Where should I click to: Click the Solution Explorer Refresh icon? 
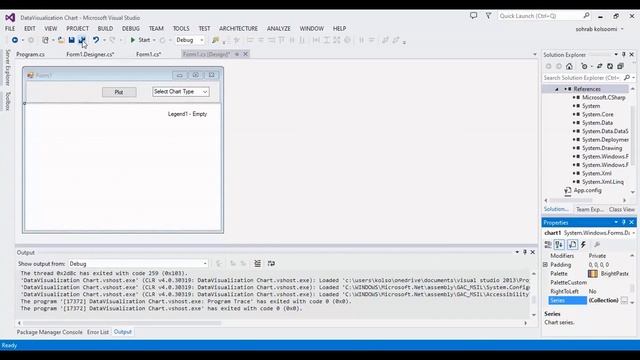[610, 66]
